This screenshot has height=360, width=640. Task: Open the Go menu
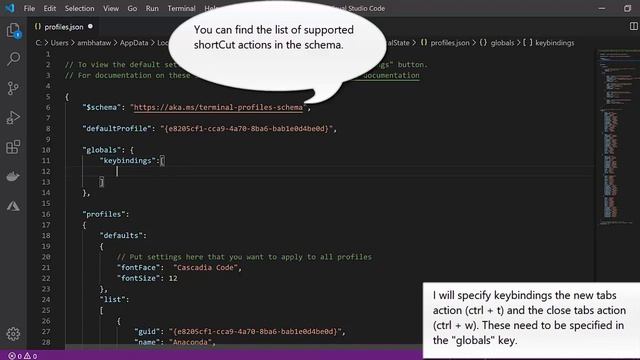[132, 8]
